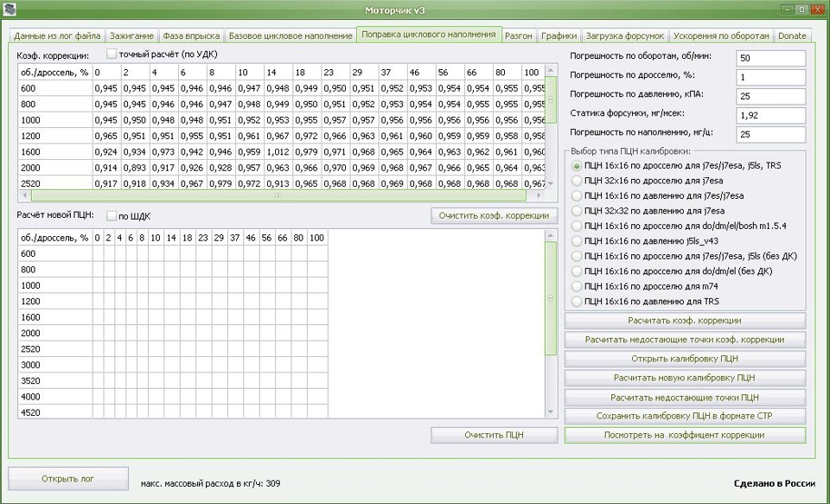Switch to the Зажигание tab
Image resolution: width=830 pixels, height=504 pixels.
point(131,36)
